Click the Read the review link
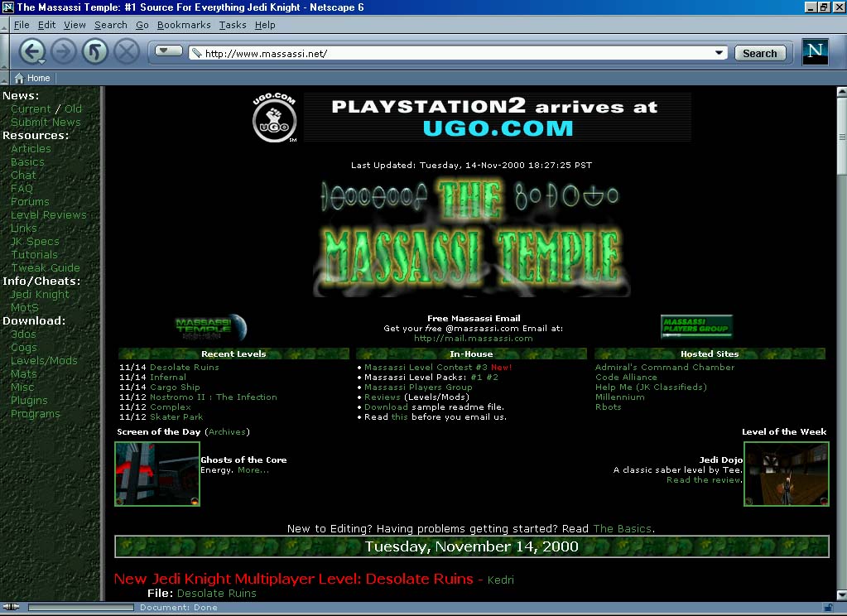The image size is (847, 616). click(x=704, y=480)
